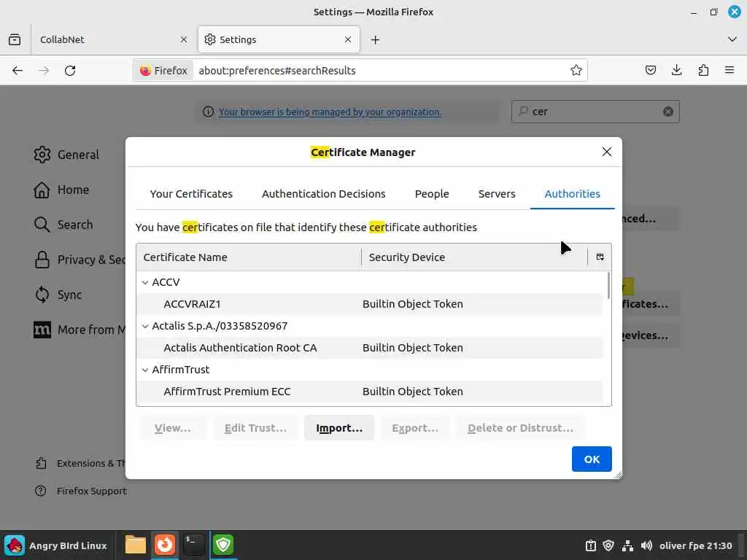Open the green shield taskbar app
The height and width of the screenshot is (560, 747).
223,545
